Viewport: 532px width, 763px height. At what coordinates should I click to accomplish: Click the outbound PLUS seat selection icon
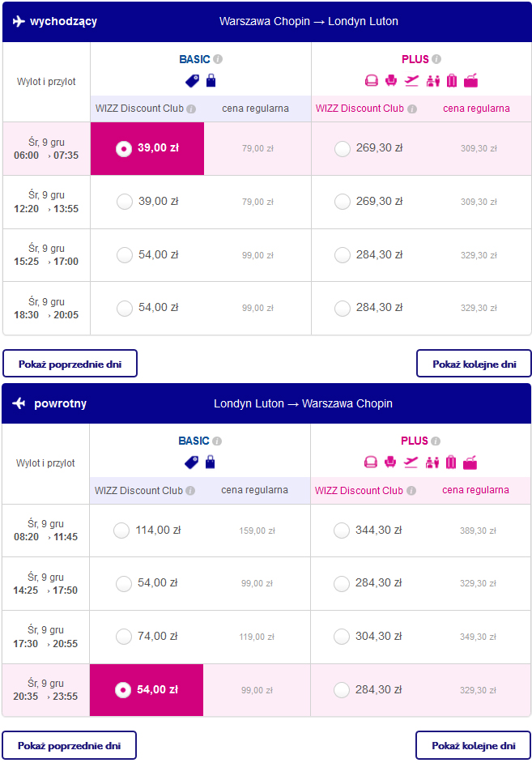391,81
